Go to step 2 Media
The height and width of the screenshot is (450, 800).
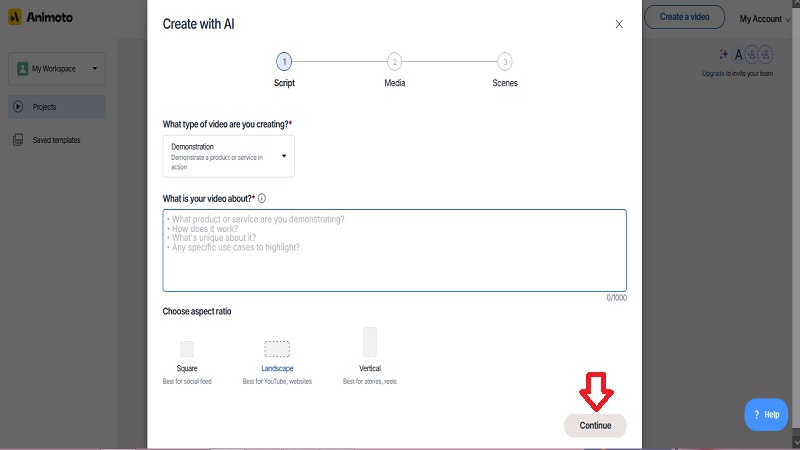click(x=394, y=62)
